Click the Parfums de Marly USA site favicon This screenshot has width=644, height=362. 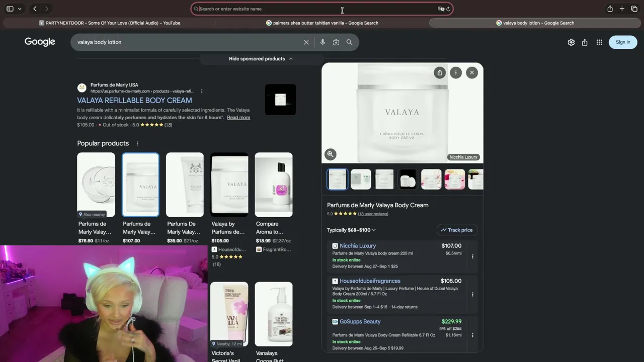coord(82,88)
